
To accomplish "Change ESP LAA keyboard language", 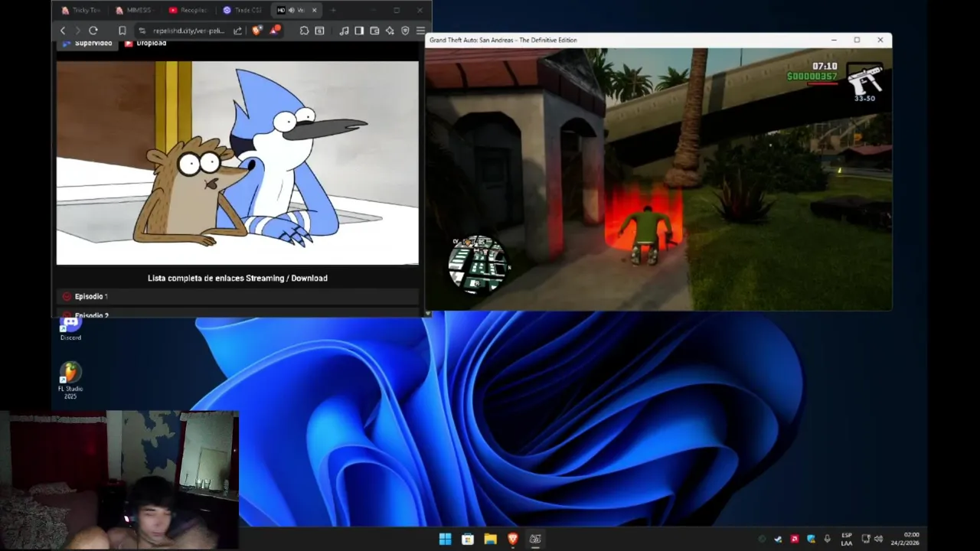I will pyautogui.click(x=847, y=539).
